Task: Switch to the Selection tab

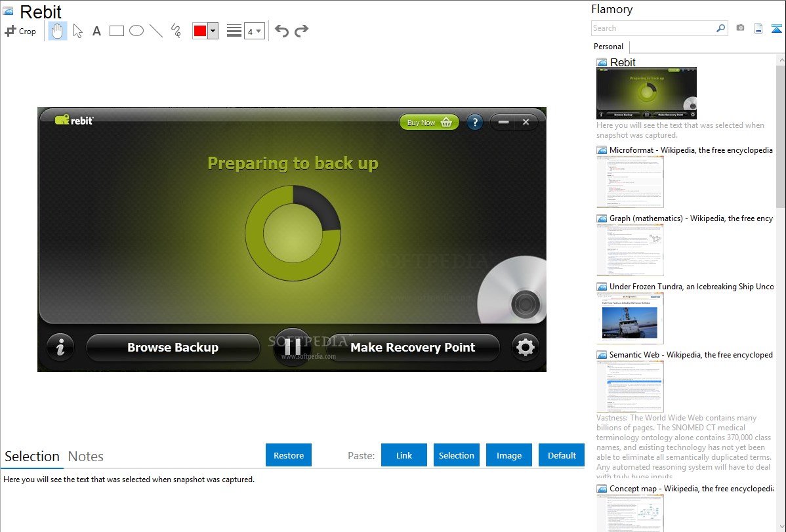Action: click(x=32, y=457)
